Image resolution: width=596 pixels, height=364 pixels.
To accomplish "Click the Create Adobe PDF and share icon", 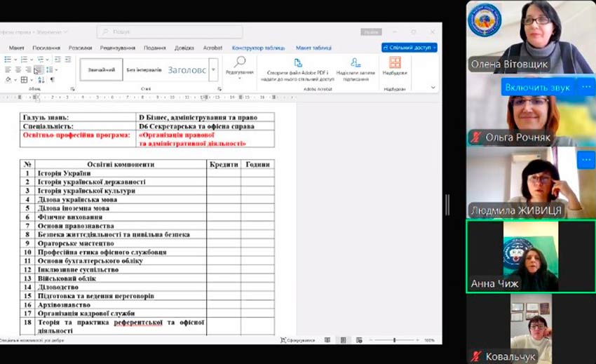I will tap(298, 62).
